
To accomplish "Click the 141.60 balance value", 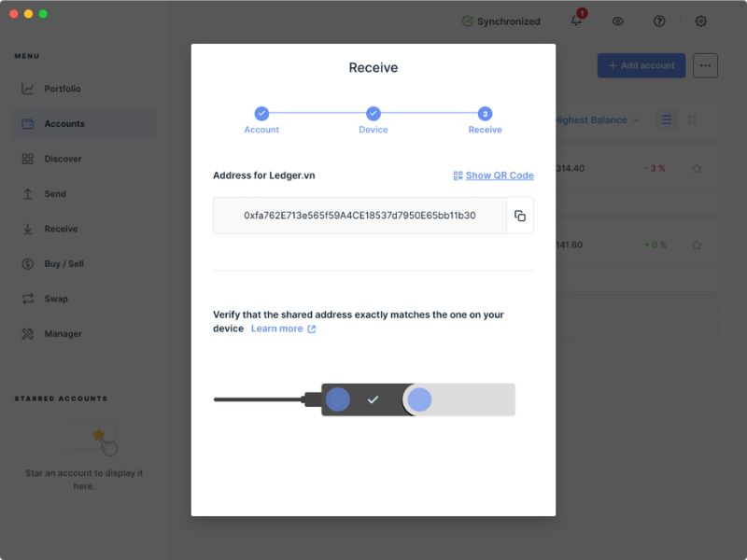I will click(569, 245).
